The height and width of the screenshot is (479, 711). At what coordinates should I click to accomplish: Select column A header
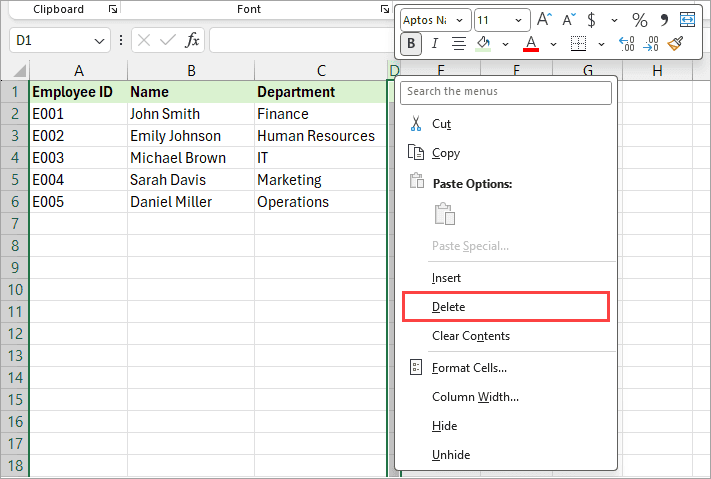pyautogui.click(x=78, y=70)
